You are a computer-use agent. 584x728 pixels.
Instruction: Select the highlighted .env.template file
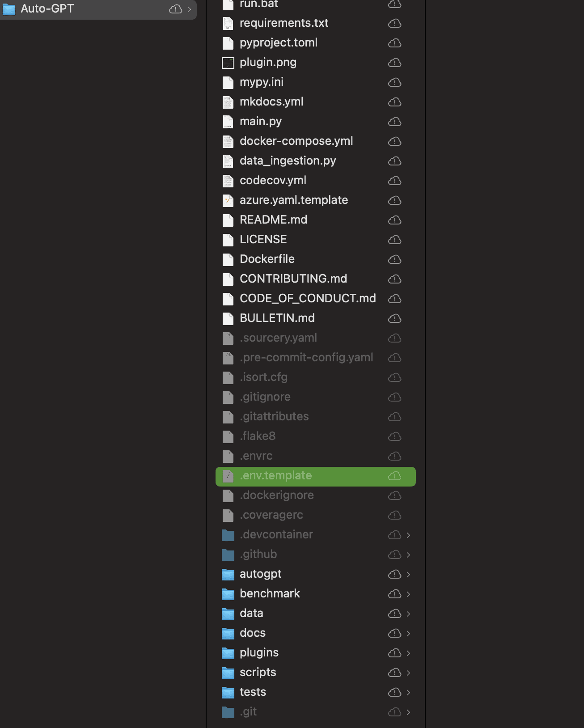[316, 476]
